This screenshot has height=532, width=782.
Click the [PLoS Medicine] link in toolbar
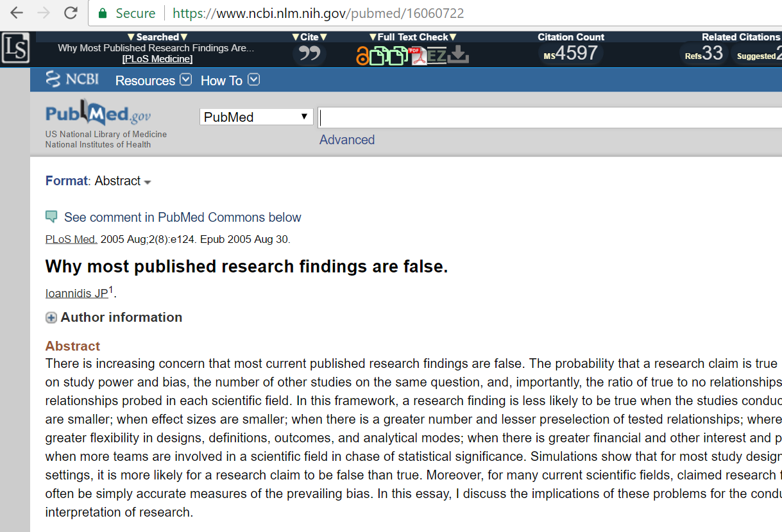click(x=157, y=59)
